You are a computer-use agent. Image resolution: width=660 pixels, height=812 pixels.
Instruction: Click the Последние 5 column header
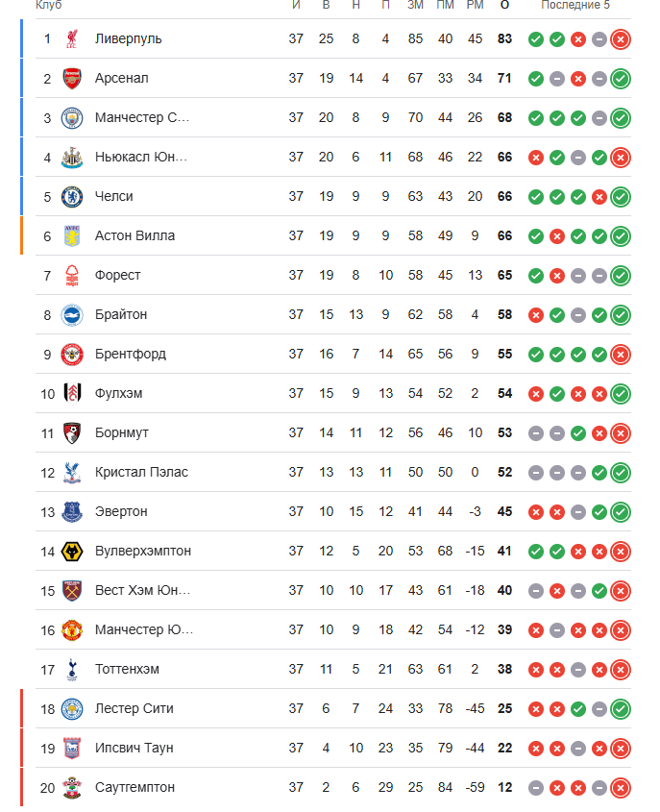click(575, 5)
